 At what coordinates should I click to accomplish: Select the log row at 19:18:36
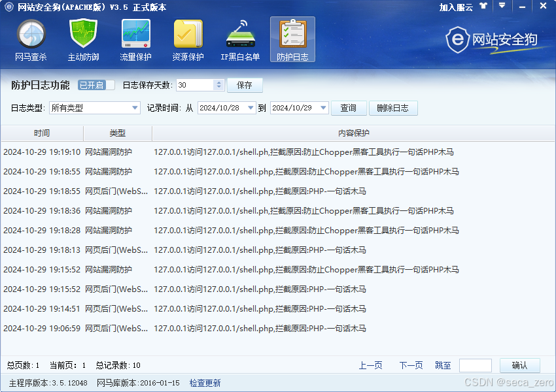[x=277, y=210]
